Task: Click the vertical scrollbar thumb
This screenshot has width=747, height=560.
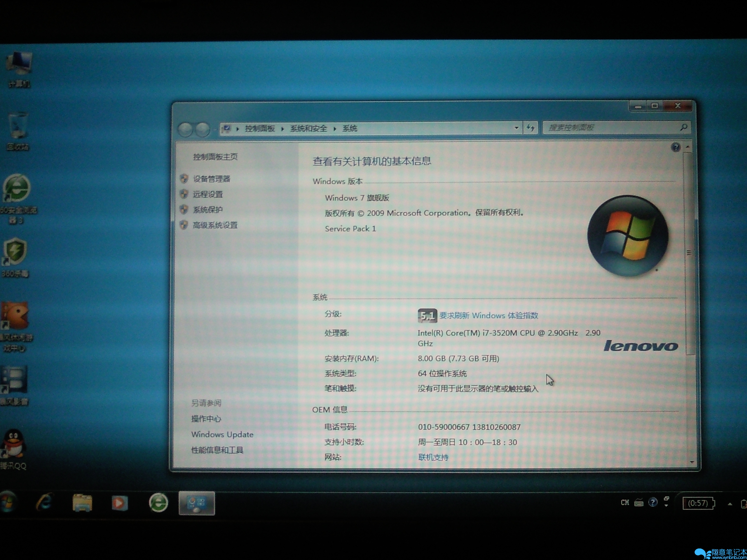Action: (689, 253)
